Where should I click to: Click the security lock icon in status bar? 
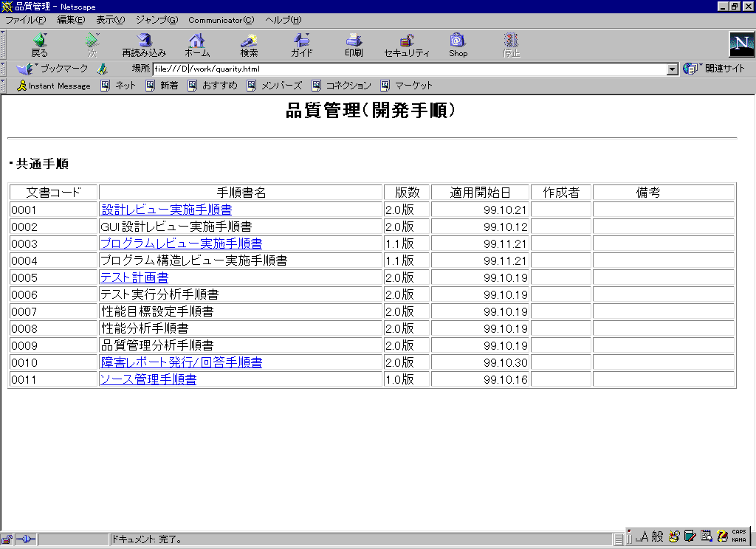coord(7,539)
